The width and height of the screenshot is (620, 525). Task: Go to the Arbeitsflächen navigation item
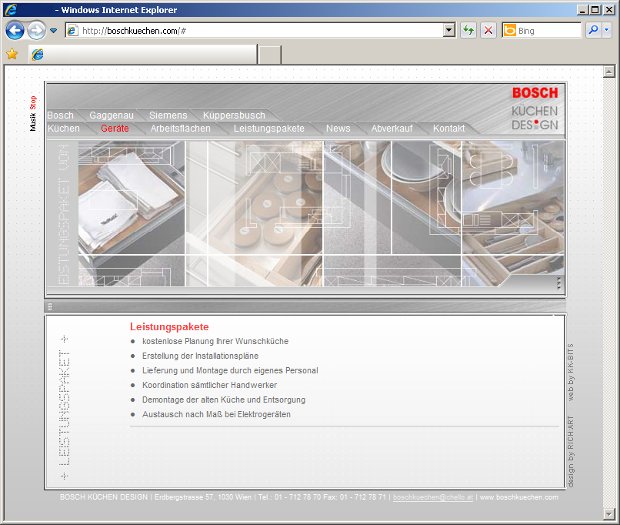(180, 128)
